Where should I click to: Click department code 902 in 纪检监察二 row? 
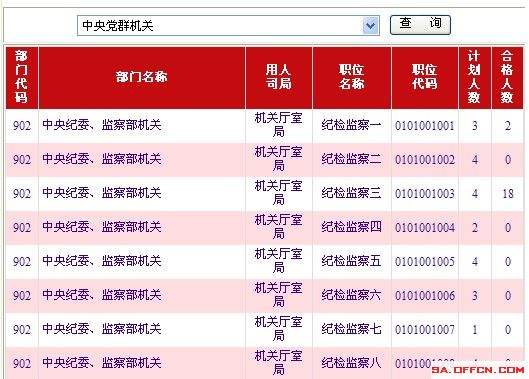pyautogui.click(x=22, y=160)
